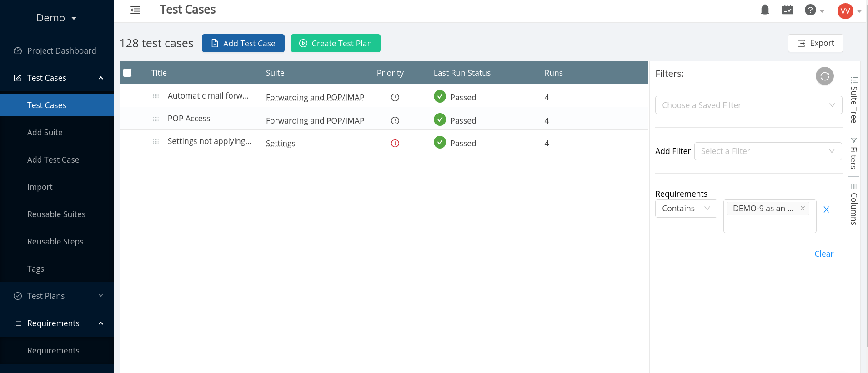Open Reusable Suites
This screenshot has width=868, height=373.
click(56, 214)
